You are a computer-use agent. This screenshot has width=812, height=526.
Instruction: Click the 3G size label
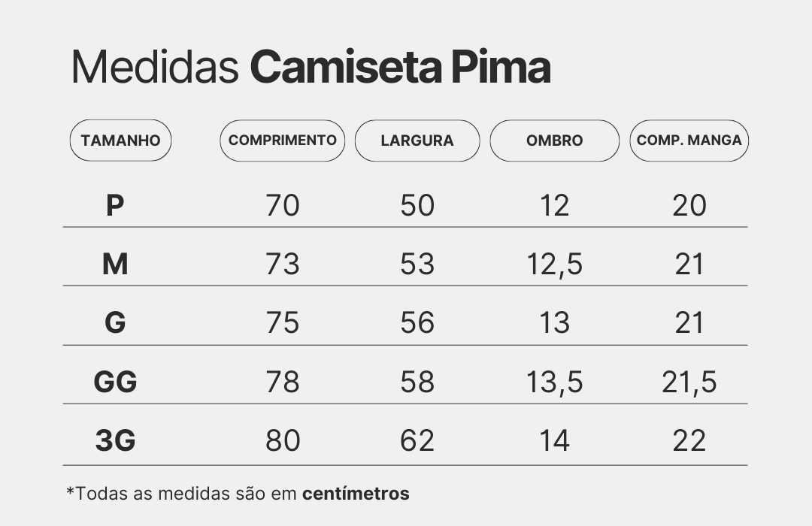115,440
